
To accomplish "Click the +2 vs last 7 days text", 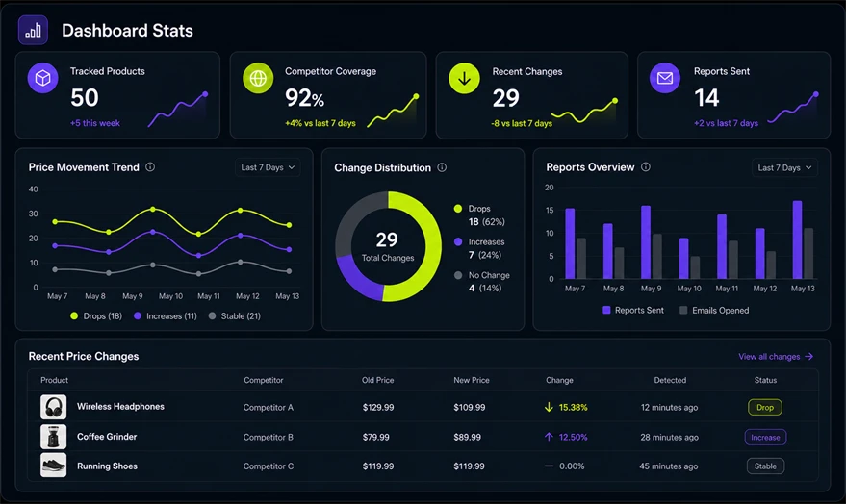I will point(726,123).
